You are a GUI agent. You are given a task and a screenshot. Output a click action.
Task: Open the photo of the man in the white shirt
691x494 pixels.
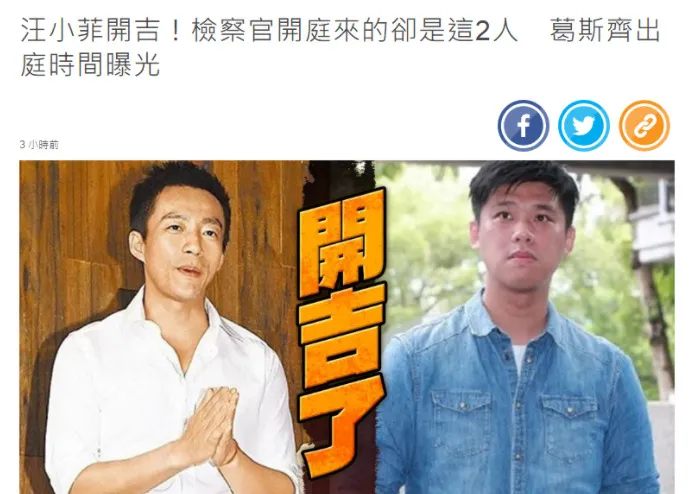click(165, 327)
